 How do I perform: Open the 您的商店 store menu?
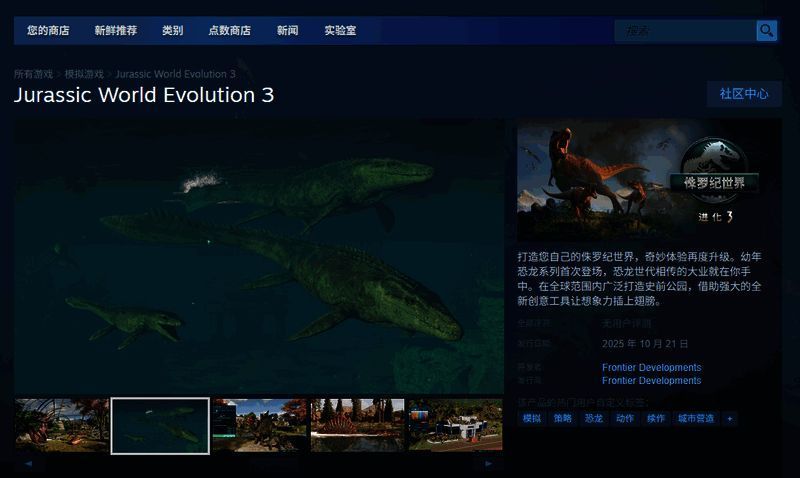click(x=48, y=31)
